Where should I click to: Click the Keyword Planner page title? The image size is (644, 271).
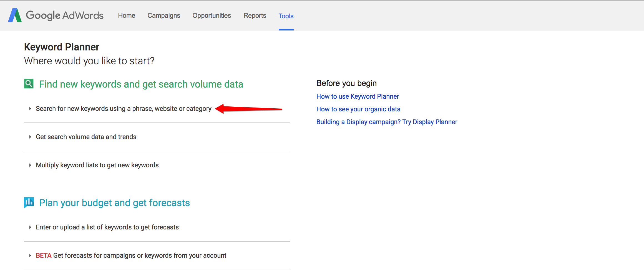62,47
